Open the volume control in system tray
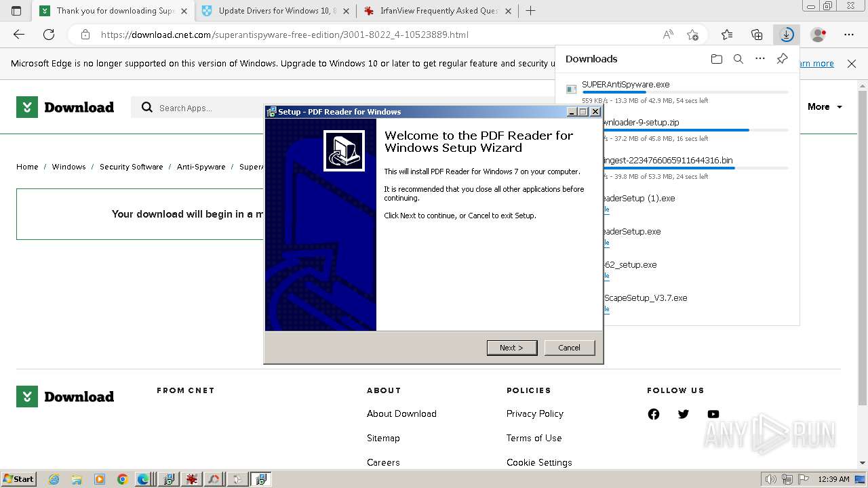The width and height of the screenshot is (868, 488). 771,479
